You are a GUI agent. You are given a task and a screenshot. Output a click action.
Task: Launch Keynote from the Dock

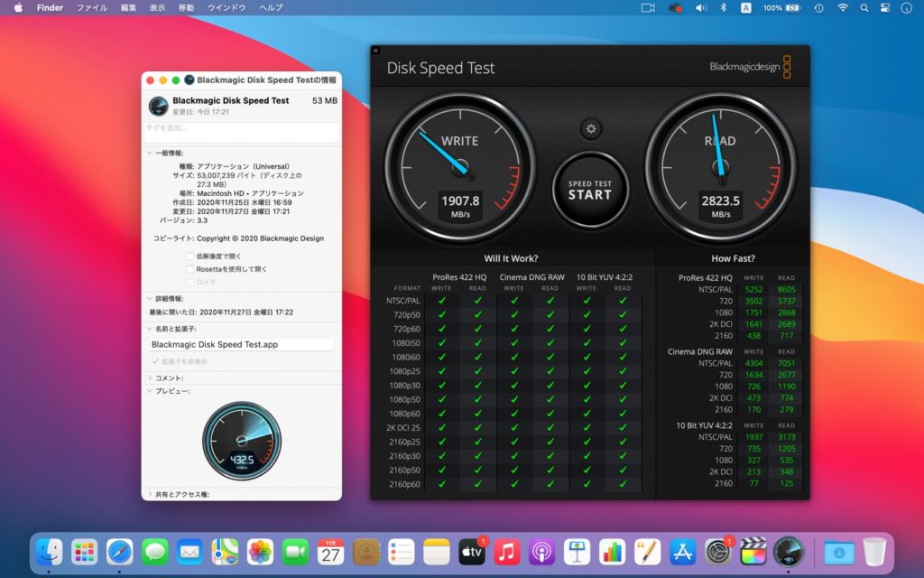[x=577, y=552]
